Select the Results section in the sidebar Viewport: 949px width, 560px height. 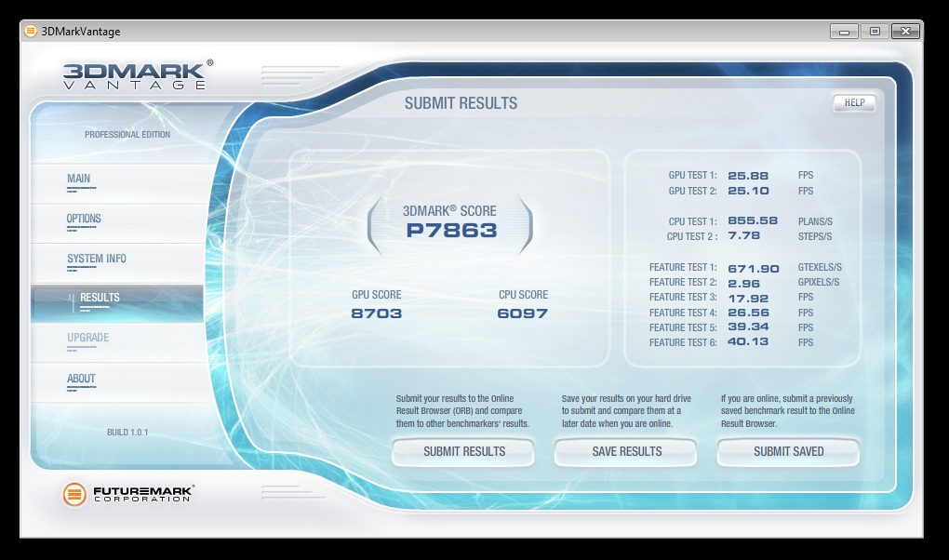(x=117, y=303)
